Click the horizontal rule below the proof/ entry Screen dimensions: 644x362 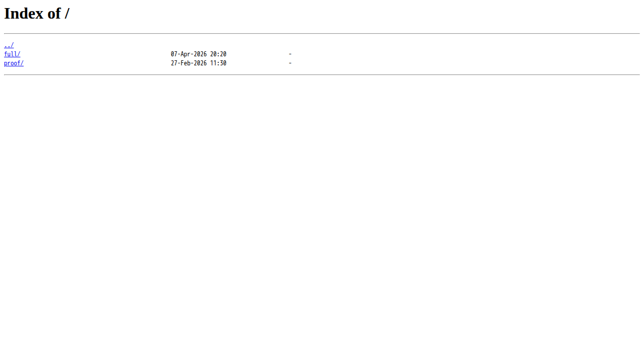tap(322, 75)
